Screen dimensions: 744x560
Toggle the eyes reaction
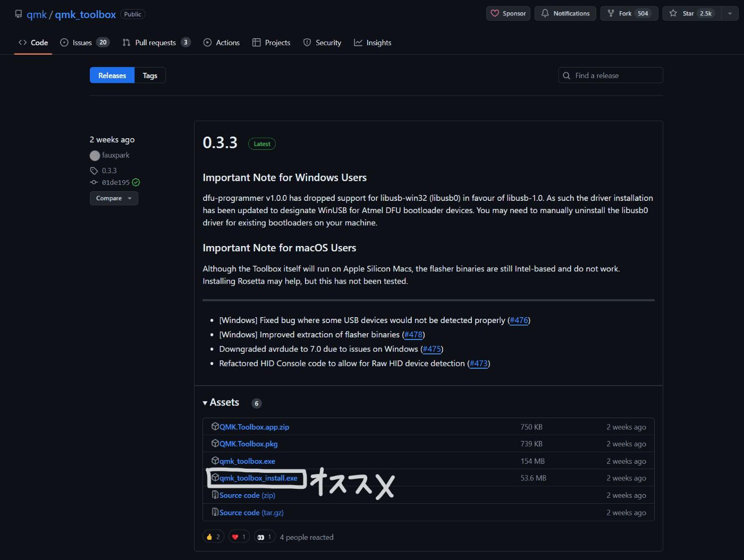coord(265,537)
